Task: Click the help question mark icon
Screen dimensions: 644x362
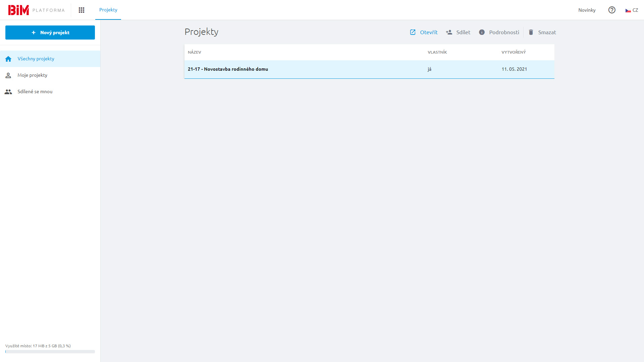Action: [x=612, y=10]
